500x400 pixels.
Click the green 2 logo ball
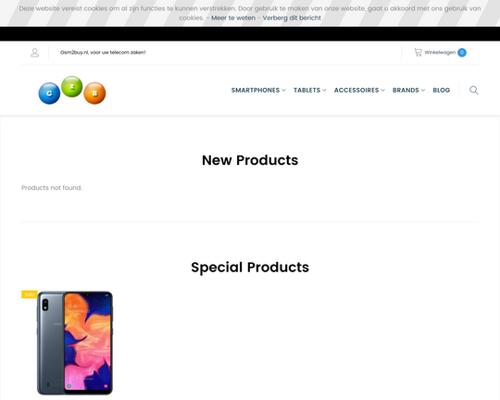click(72, 87)
